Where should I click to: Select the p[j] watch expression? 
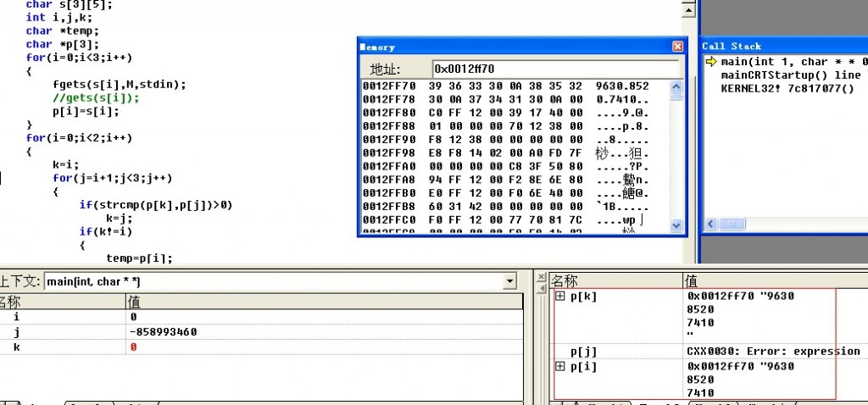point(583,352)
